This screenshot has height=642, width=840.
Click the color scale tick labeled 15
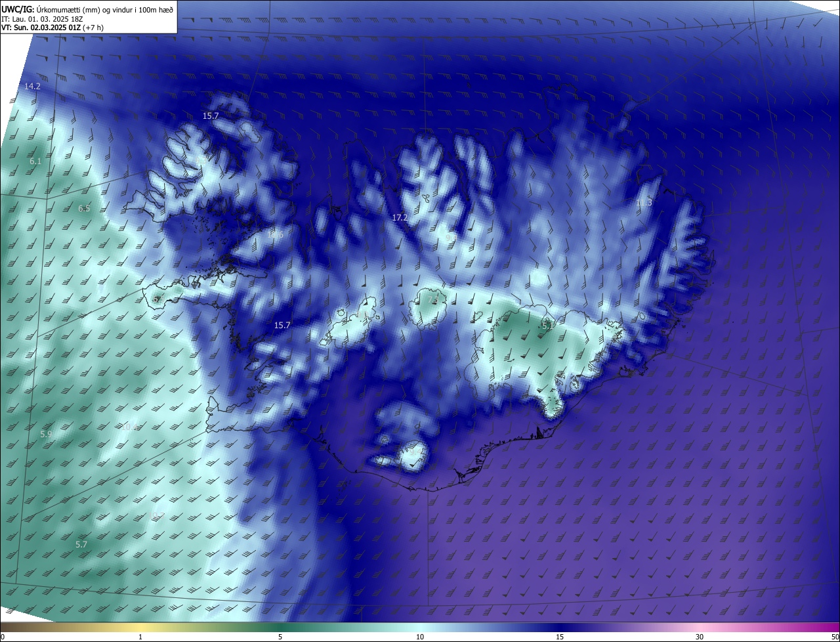(x=560, y=637)
